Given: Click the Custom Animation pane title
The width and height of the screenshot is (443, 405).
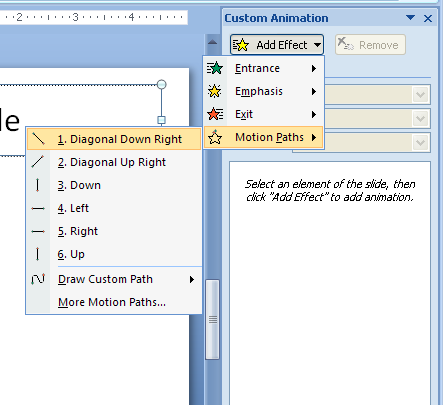Looking at the screenshot, I should pos(276,18).
